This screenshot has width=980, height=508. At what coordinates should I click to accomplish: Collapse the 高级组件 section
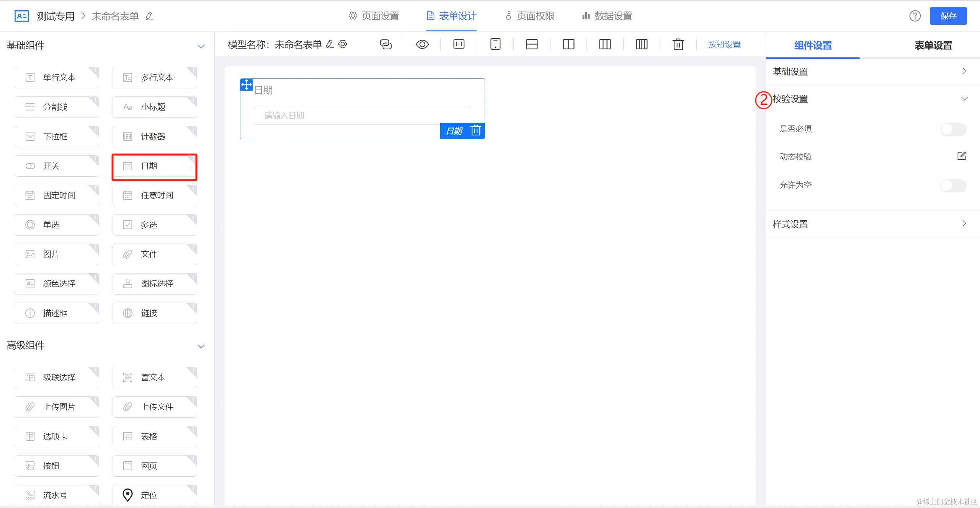pos(201,346)
